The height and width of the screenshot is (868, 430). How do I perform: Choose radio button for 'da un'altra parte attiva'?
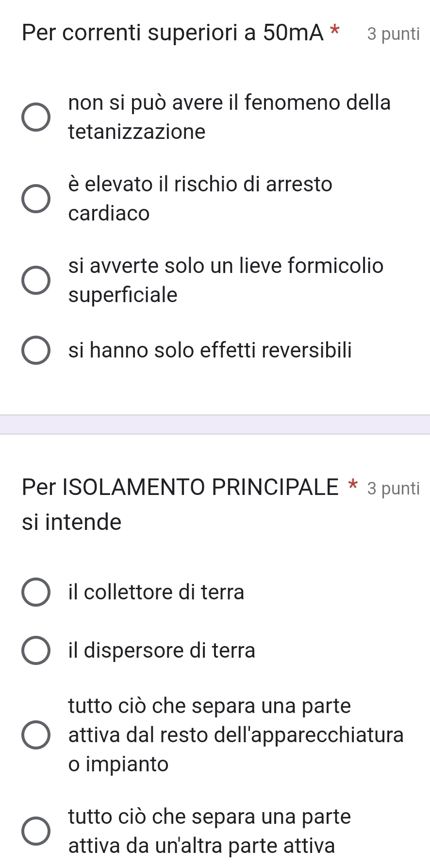pyautogui.click(x=35, y=832)
